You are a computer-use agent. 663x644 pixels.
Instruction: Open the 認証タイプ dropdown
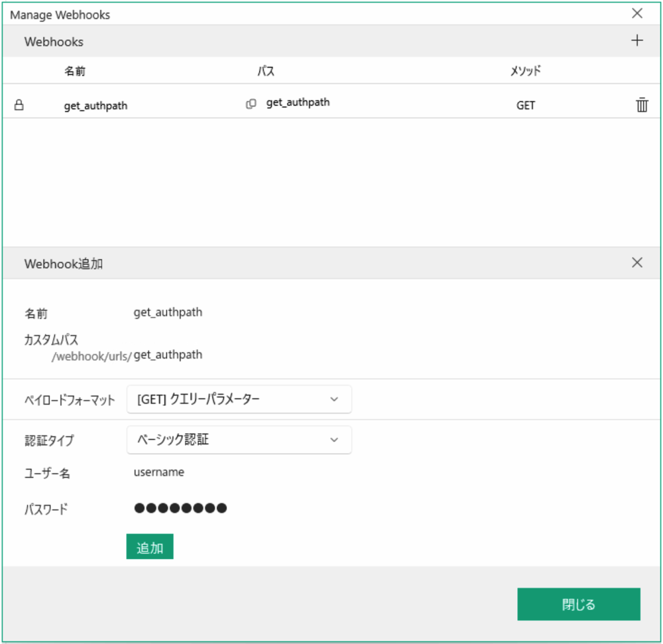click(239, 440)
